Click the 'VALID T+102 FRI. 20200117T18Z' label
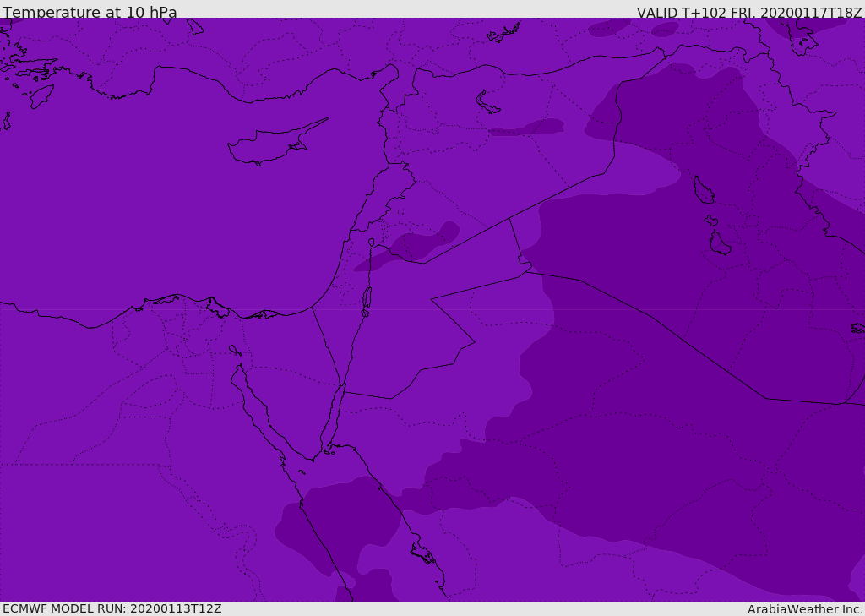This screenshot has height=616, width=865. pyautogui.click(x=749, y=12)
